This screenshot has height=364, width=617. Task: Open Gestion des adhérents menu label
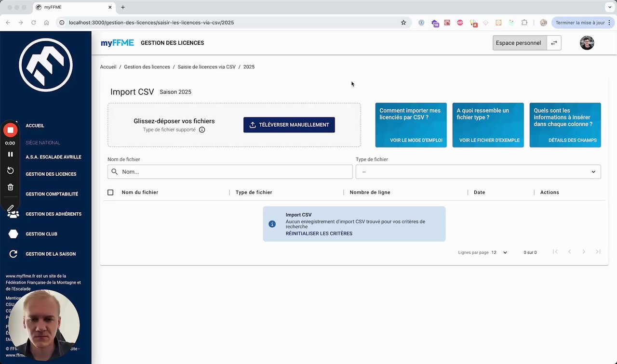(54, 214)
